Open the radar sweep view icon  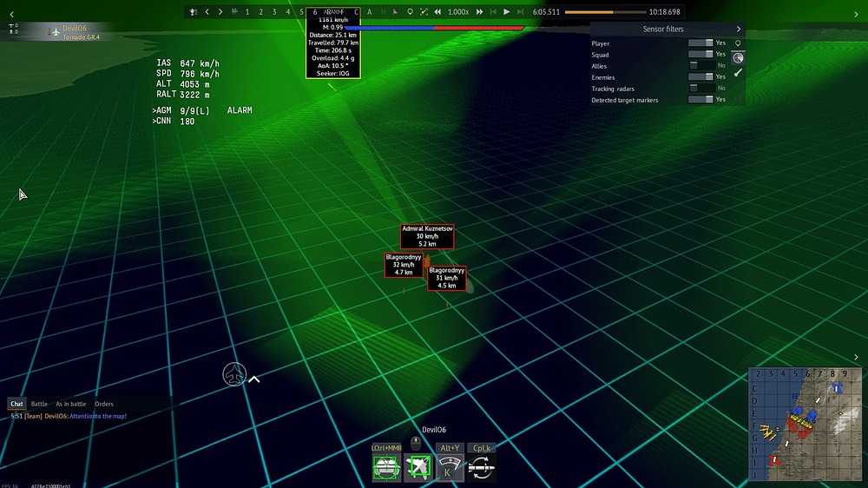[x=738, y=58]
